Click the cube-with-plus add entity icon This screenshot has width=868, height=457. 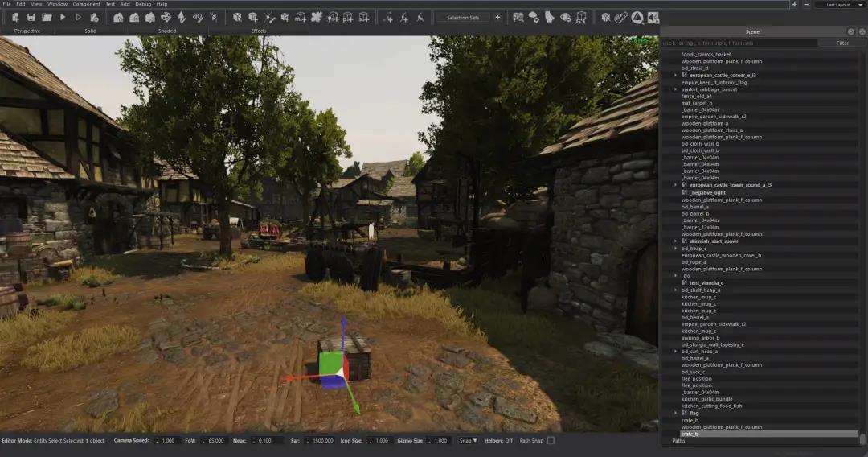point(253,18)
